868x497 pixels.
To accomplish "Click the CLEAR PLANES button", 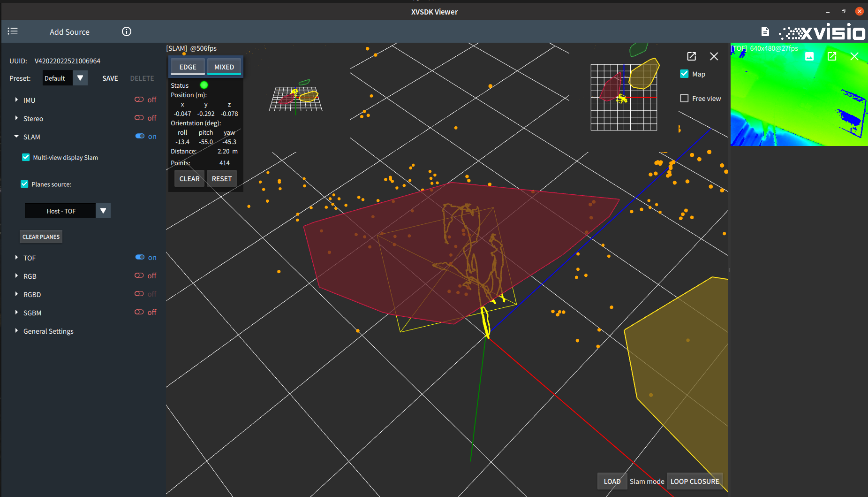I will click(x=41, y=237).
